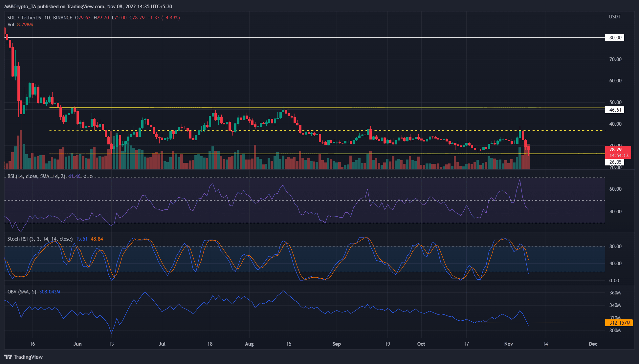Screen dimensions: 639x364
Task: Click the 50.00 price axis label
Action: click(x=615, y=102)
